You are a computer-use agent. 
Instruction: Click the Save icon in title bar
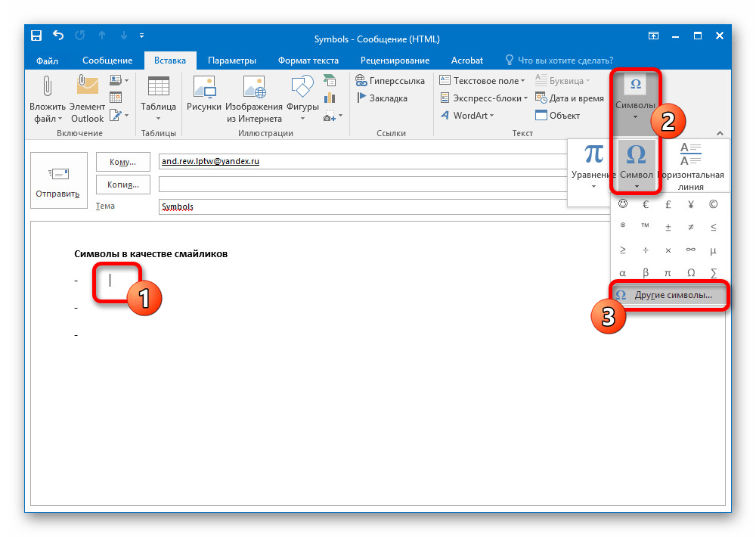(x=36, y=36)
